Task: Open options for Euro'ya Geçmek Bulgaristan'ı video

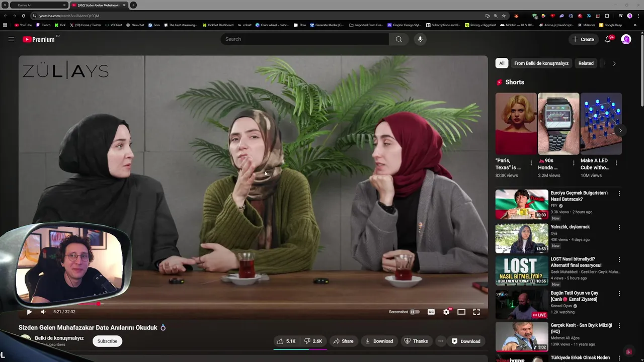Action: point(619,193)
